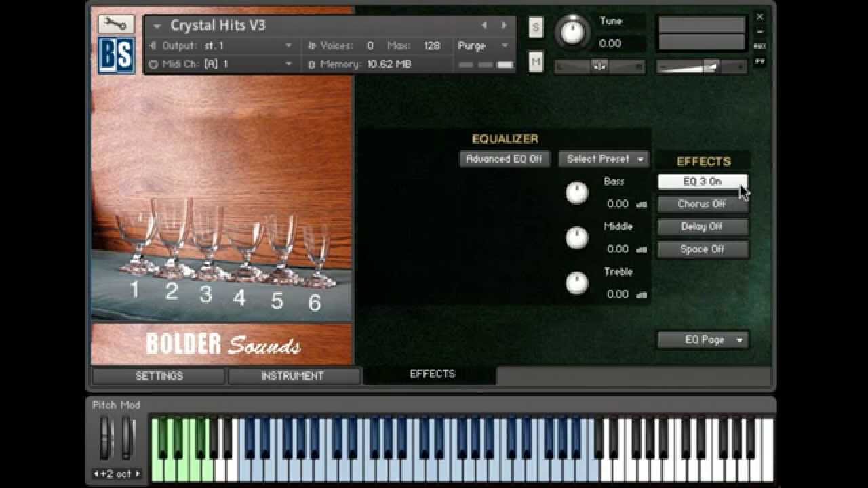Viewport: 868px width, 488px height.
Task: Toggle the Mute M button
Action: click(536, 62)
